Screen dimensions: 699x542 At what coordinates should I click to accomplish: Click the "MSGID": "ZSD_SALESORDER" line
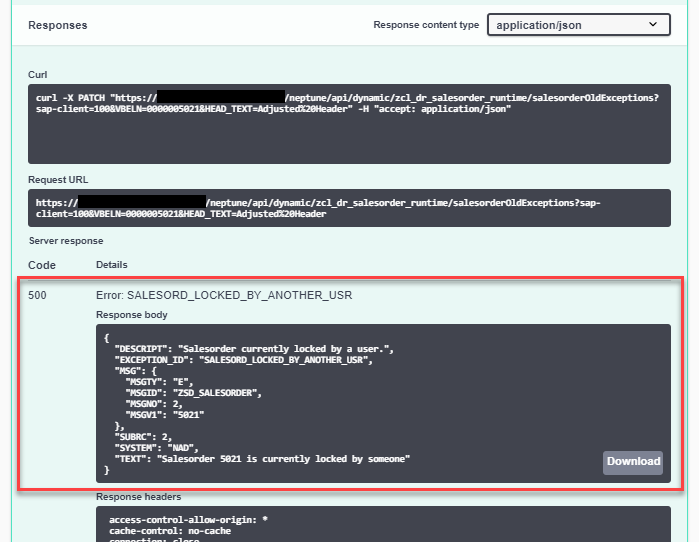[x=193, y=393]
